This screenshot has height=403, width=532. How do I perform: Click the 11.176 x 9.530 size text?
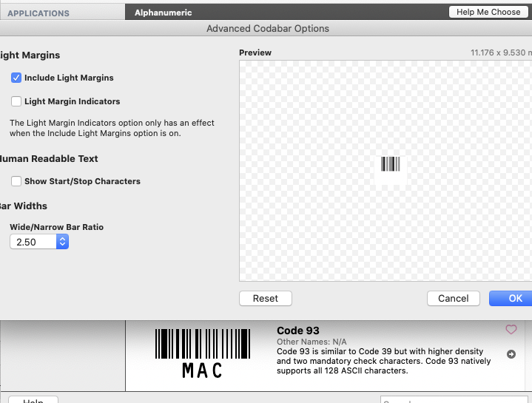point(501,53)
